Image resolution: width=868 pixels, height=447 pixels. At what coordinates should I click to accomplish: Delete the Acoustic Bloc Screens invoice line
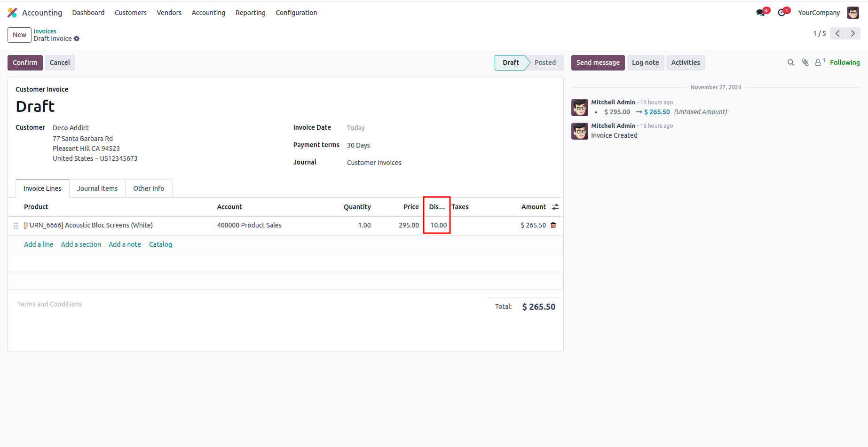[553, 225]
